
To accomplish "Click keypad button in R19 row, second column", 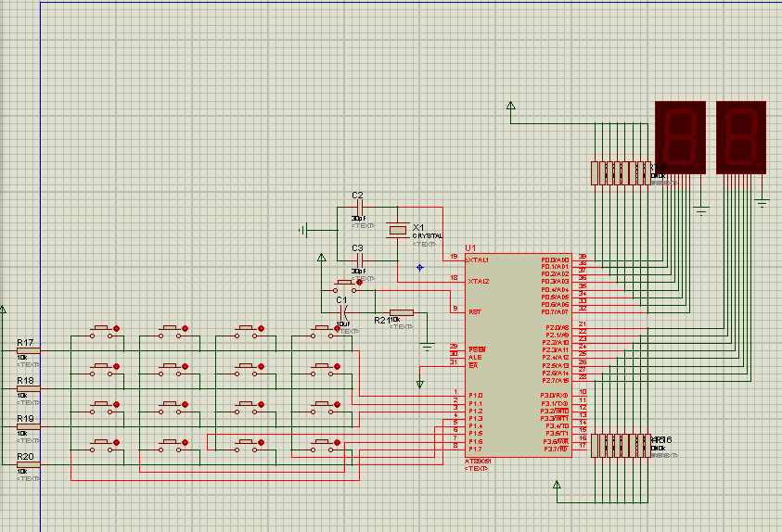I will [170, 408].
